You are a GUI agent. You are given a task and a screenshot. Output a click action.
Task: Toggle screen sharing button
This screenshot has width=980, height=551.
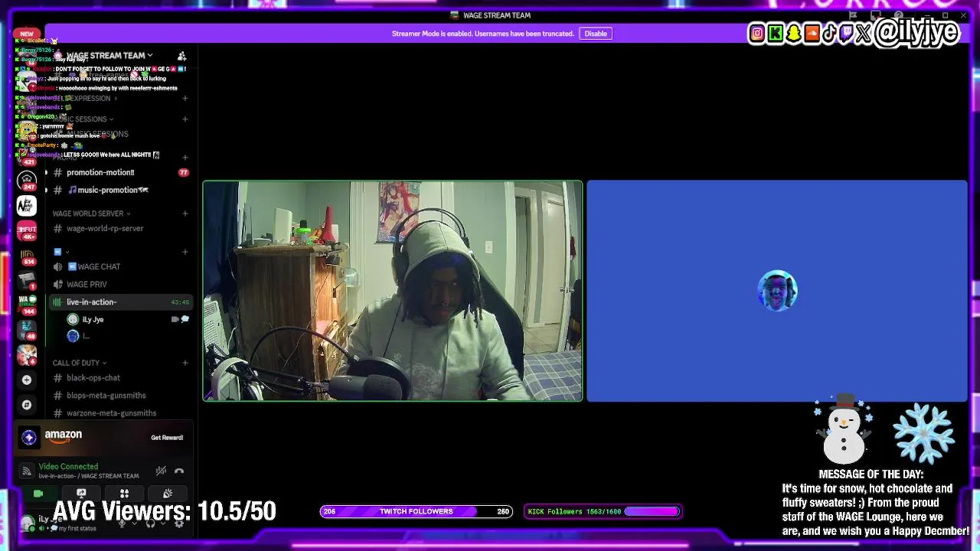tap(81, 494)
